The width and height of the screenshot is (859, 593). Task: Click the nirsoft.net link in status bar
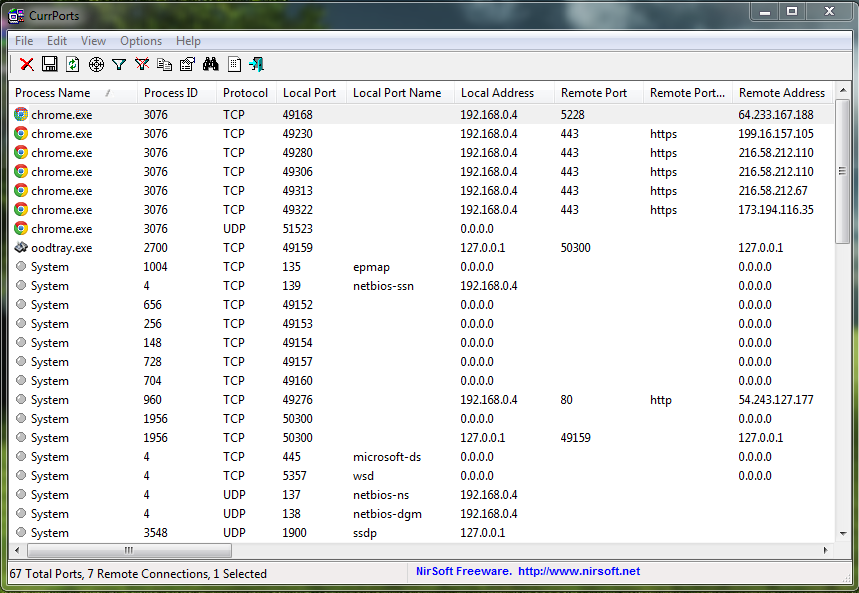578,572
